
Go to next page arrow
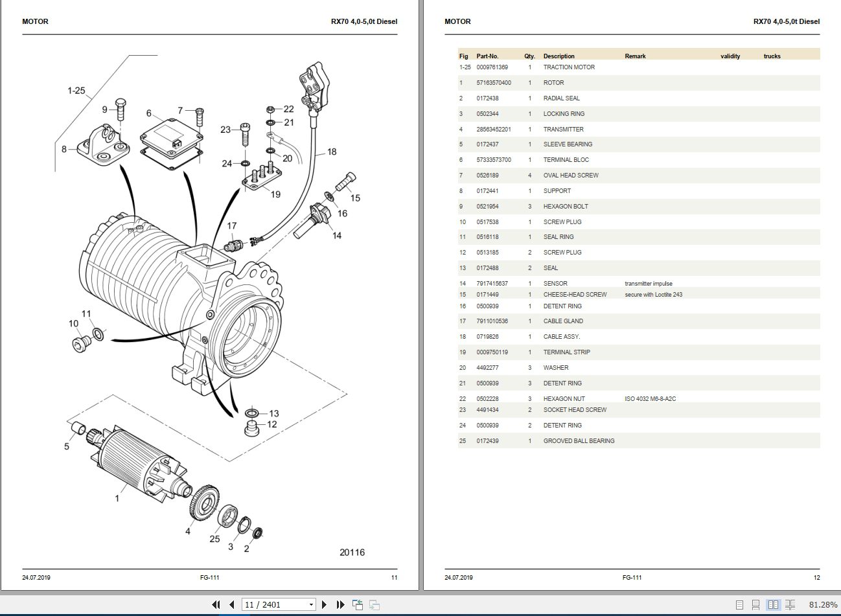(x=325, y=604)
